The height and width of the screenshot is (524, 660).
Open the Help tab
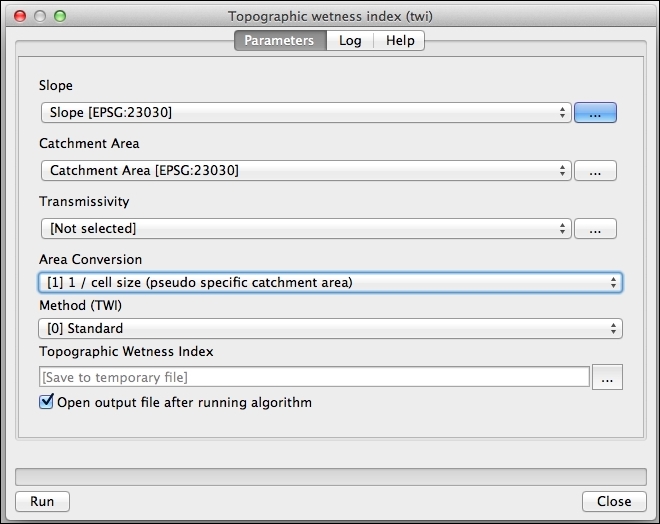[x=400, y=41]
